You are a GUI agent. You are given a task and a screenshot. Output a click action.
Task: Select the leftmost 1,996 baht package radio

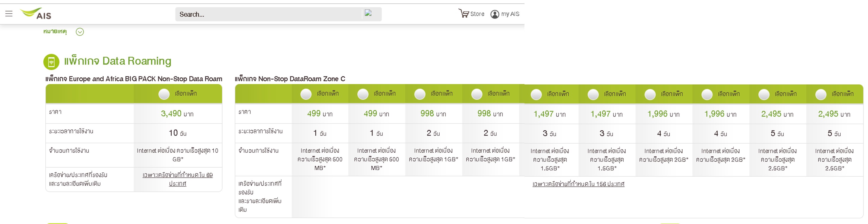point(650,94)
